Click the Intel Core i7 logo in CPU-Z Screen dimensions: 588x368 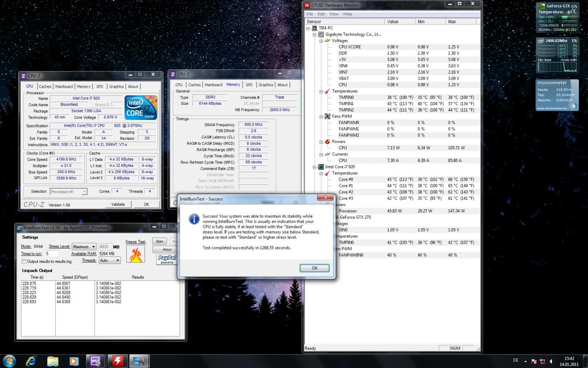click(141, 108)
